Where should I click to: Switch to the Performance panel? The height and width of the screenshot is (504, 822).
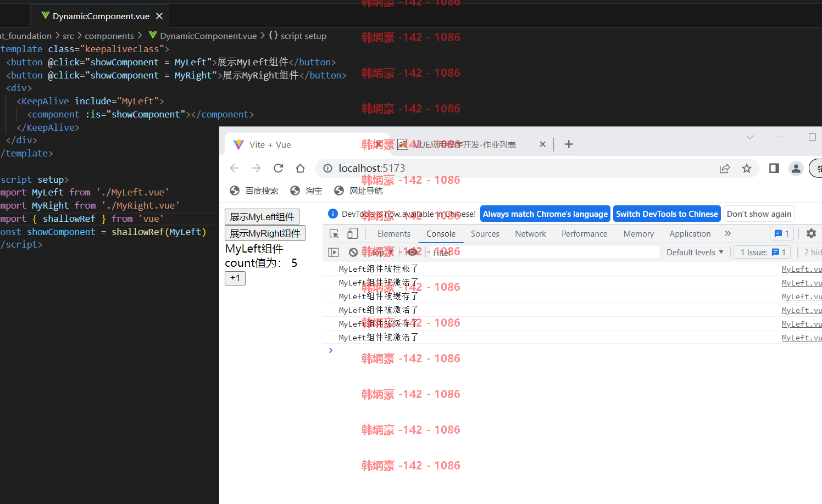click(585, 233)
